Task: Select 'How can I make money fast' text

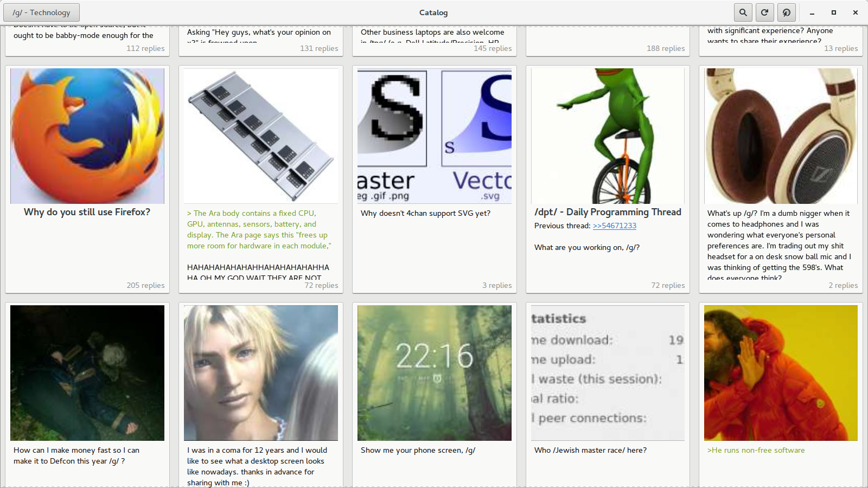Action: 76,455
